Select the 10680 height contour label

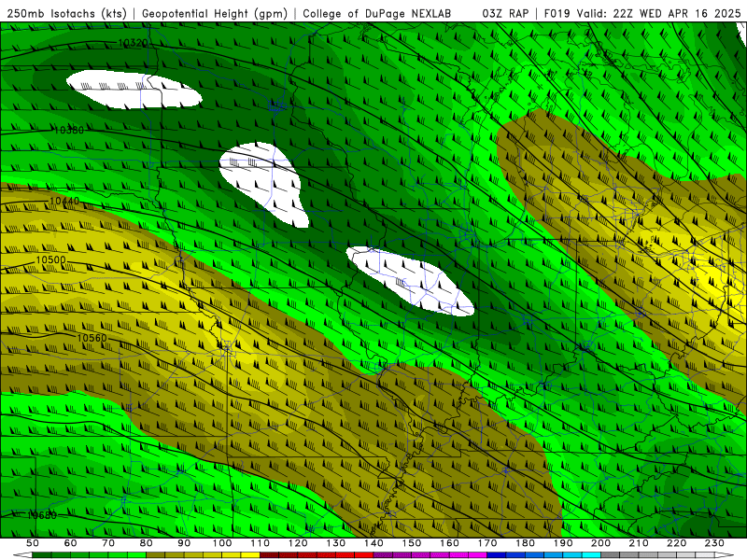(x=42, y=515)
